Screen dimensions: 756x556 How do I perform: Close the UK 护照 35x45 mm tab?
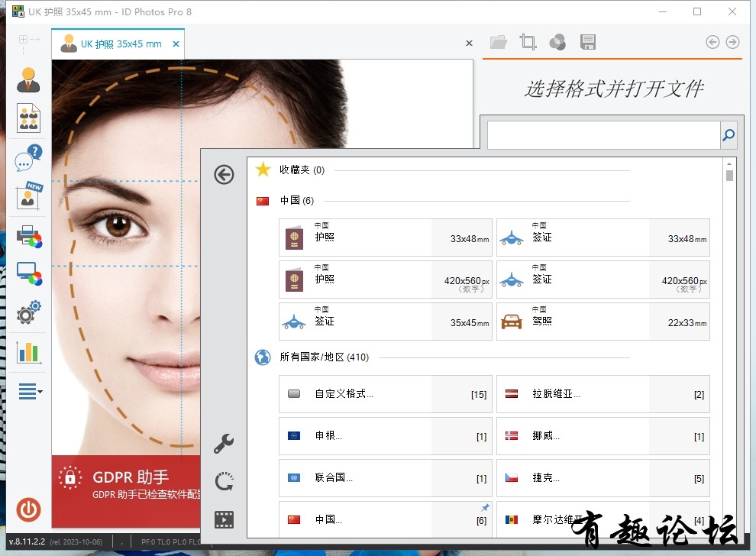pos(176,44)
